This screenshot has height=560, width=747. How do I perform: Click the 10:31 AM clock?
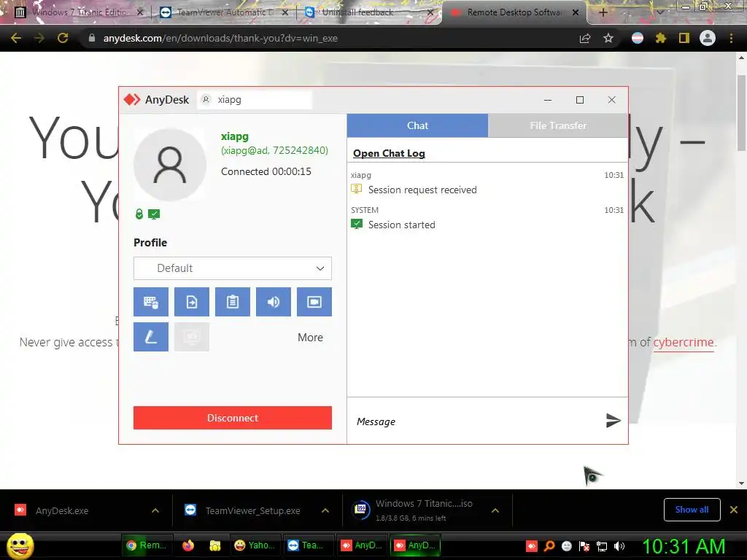[x=684, y=545]
